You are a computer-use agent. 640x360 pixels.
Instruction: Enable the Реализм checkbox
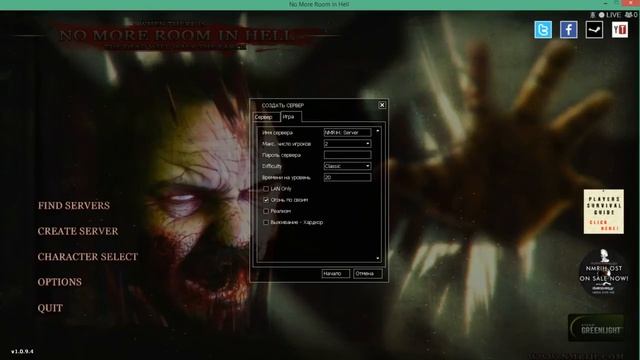pyautogui.click(x=266, y=211)
